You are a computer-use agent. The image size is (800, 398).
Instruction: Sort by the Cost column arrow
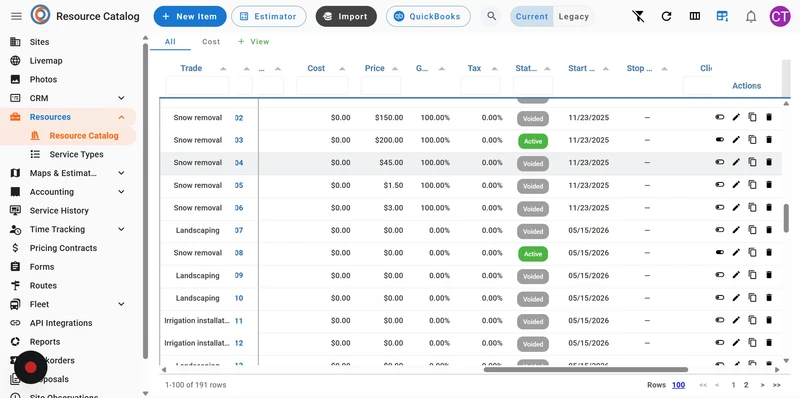tap(342, 68)
